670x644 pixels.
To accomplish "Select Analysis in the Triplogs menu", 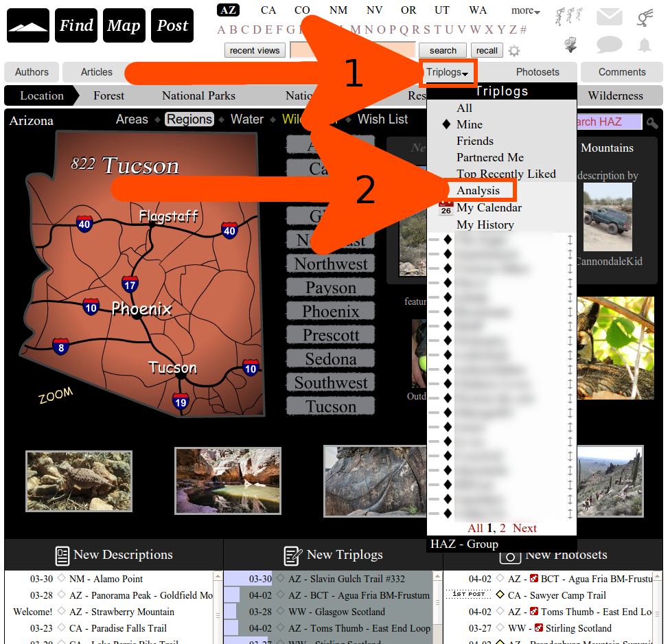I will (x=478, y=190).
